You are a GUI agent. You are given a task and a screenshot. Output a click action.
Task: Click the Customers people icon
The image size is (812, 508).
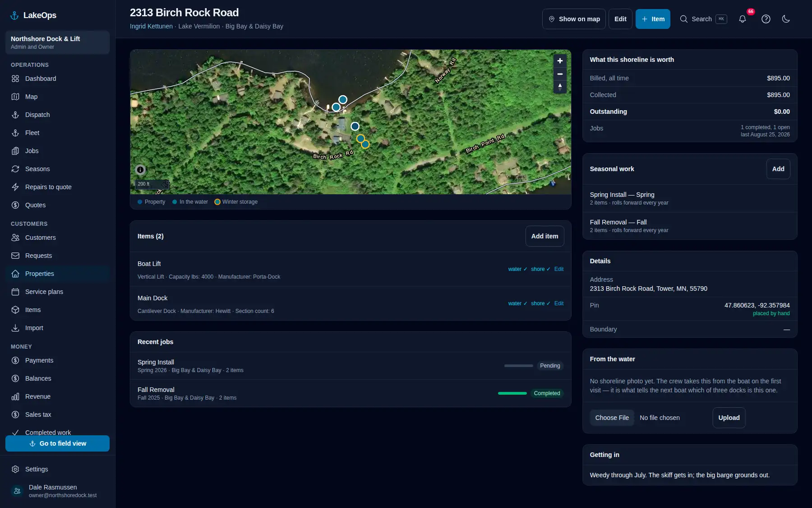(x=15, y=238)
